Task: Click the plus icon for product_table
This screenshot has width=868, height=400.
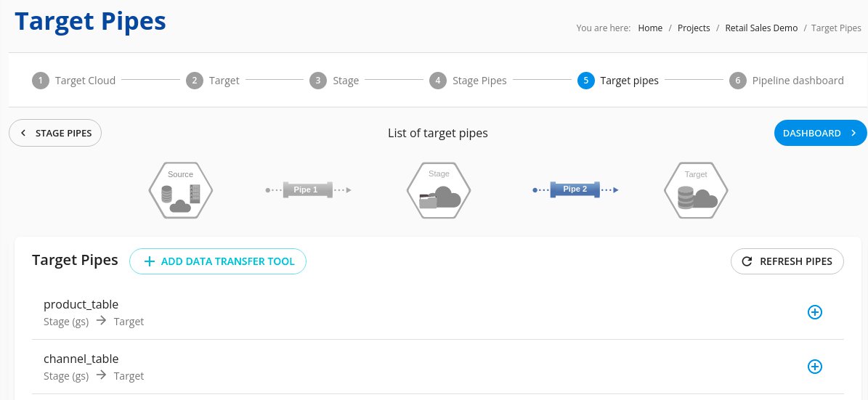Action: coord(815,312)
